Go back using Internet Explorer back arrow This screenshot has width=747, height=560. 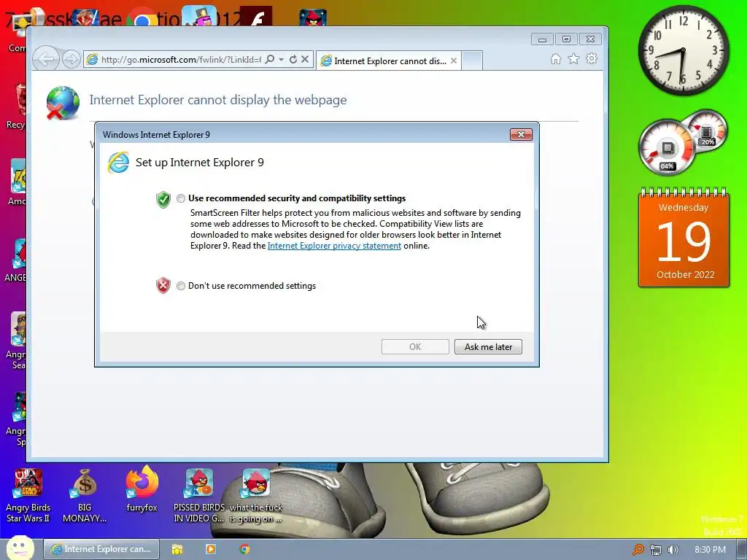[x=46, y=60]
